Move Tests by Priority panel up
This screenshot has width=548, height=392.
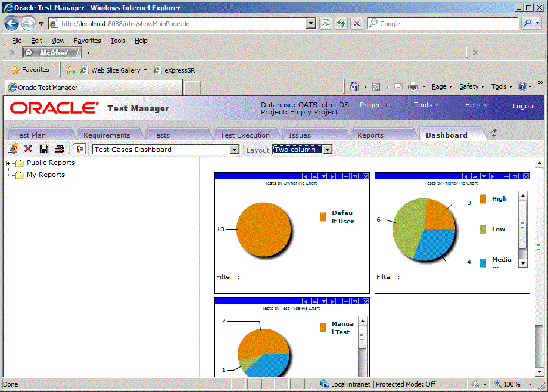[x=475, y=176]
